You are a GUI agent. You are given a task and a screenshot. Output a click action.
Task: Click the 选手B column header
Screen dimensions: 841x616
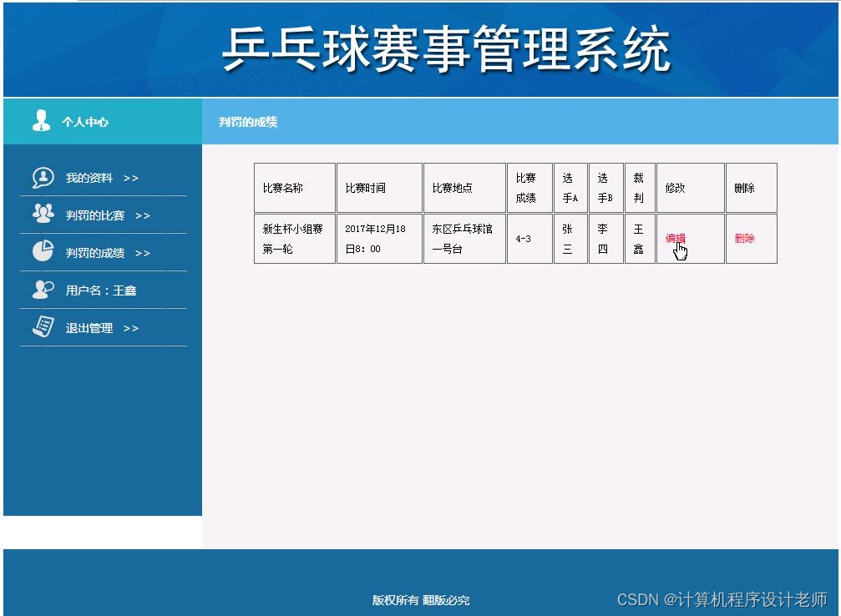606,188
